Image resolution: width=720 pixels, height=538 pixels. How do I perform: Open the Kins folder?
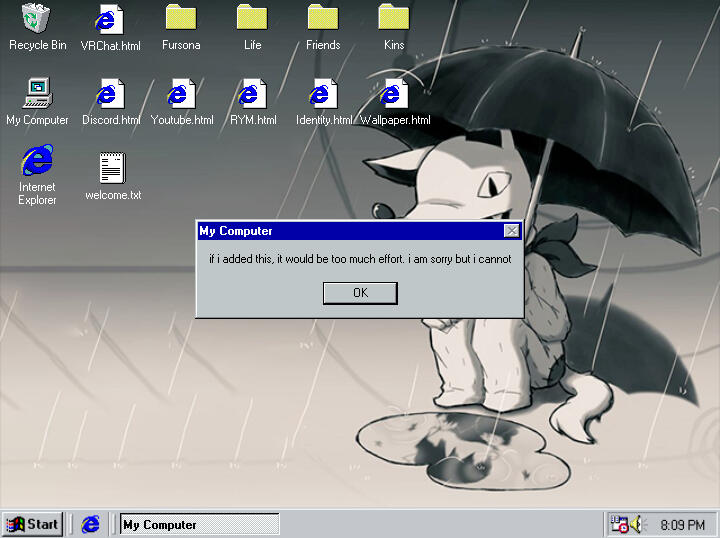394,19
